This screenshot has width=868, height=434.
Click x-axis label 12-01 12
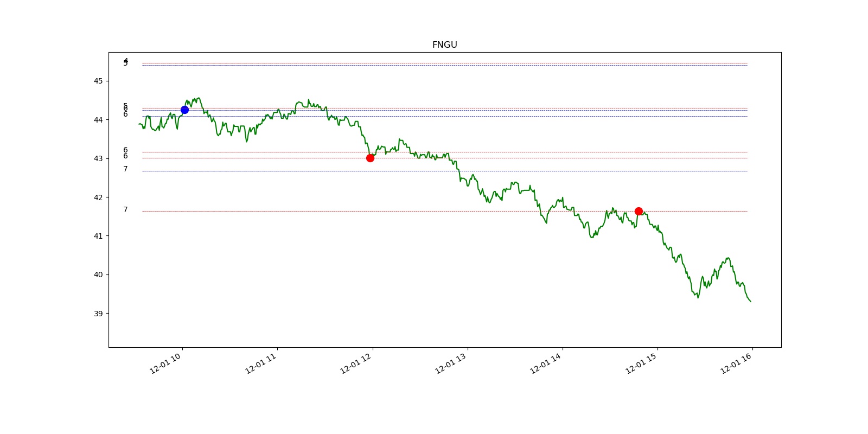pos(356,363)
